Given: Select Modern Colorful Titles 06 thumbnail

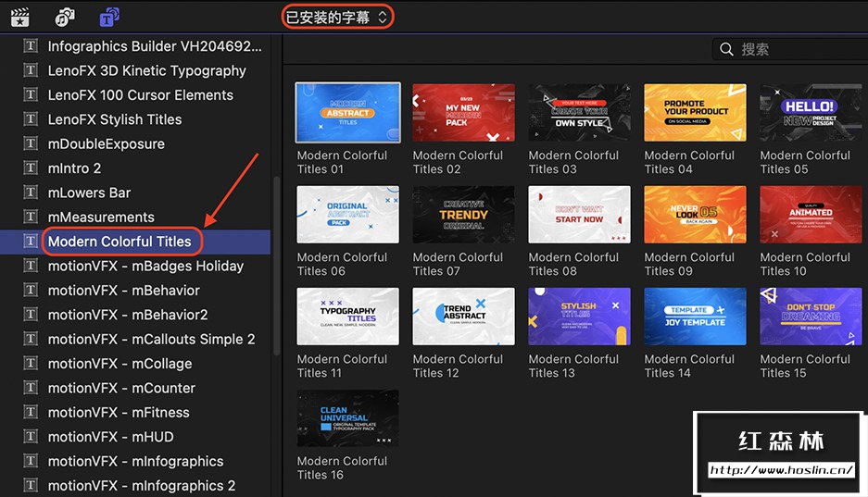Looking at the screenshot, I should (x=347, y=215).
